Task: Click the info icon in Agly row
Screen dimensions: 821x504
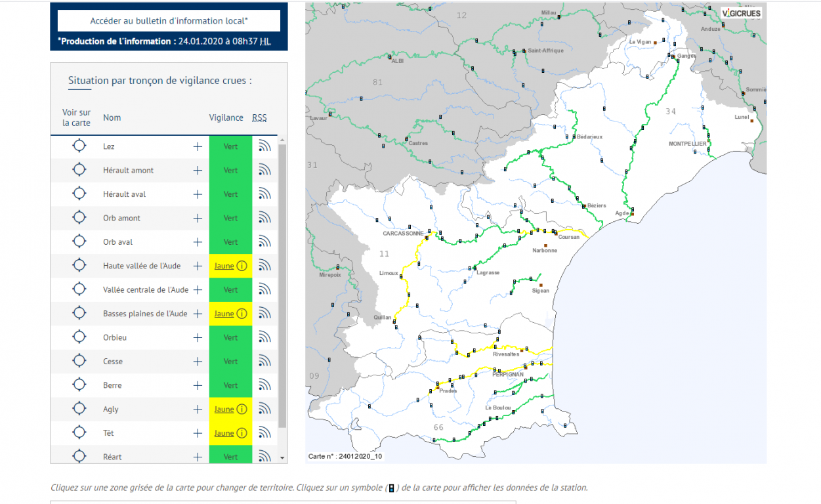Action: (x=242, y=409)
